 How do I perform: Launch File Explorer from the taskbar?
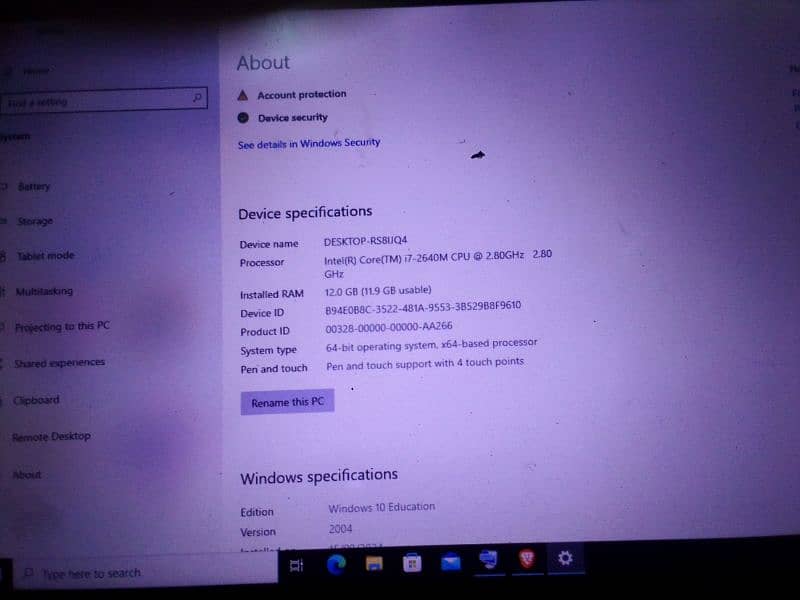(374, 565)
